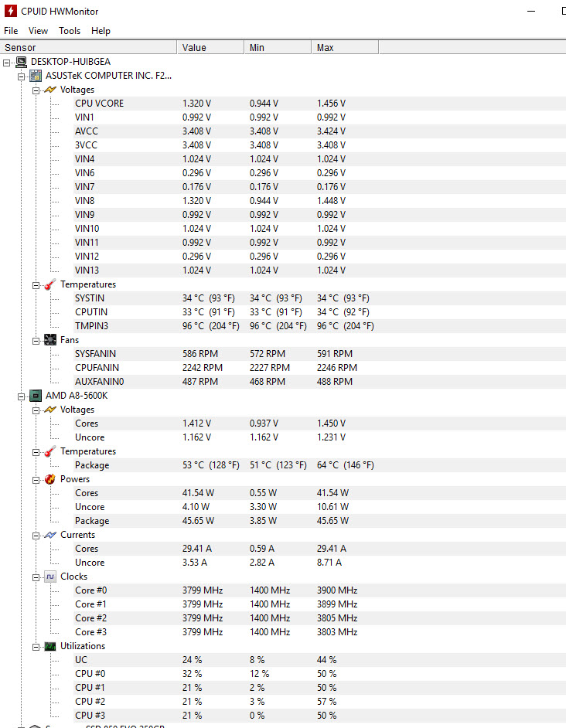Select the SYSTIN temperature row
This screenshot has height=728, width=566.
click(x=319, y=298)
